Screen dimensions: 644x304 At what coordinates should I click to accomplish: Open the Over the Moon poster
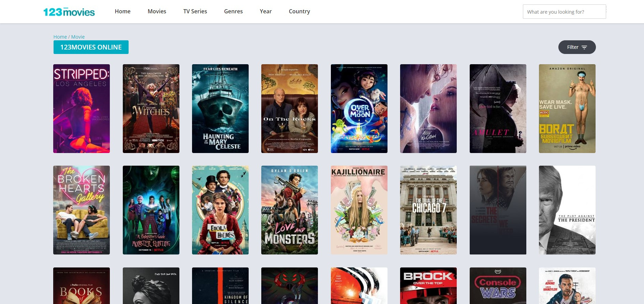[359, 109]
